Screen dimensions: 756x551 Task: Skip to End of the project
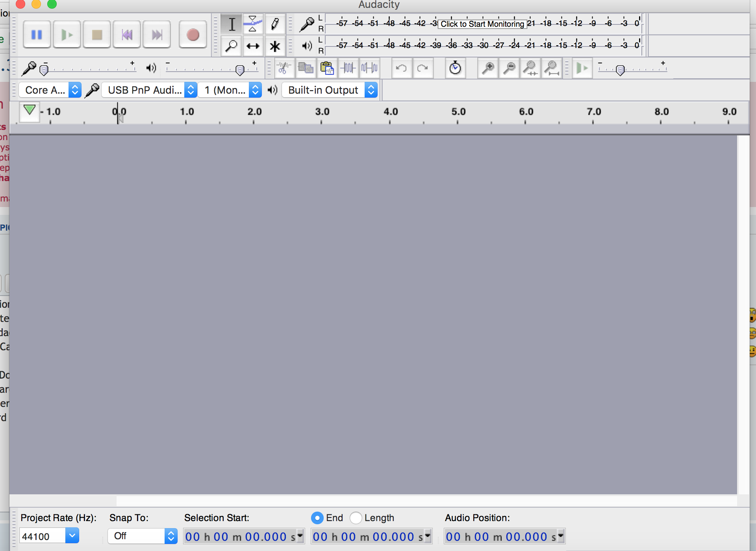pos(157,35)
